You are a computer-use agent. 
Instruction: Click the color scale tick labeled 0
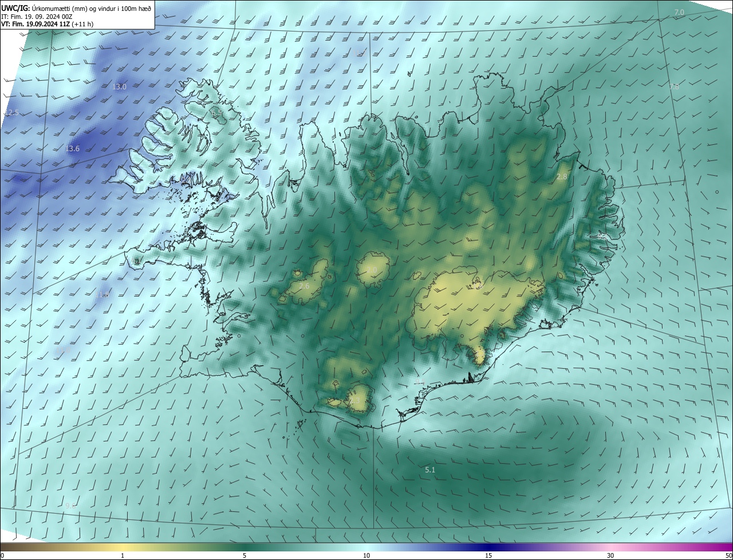coord(2,556)
